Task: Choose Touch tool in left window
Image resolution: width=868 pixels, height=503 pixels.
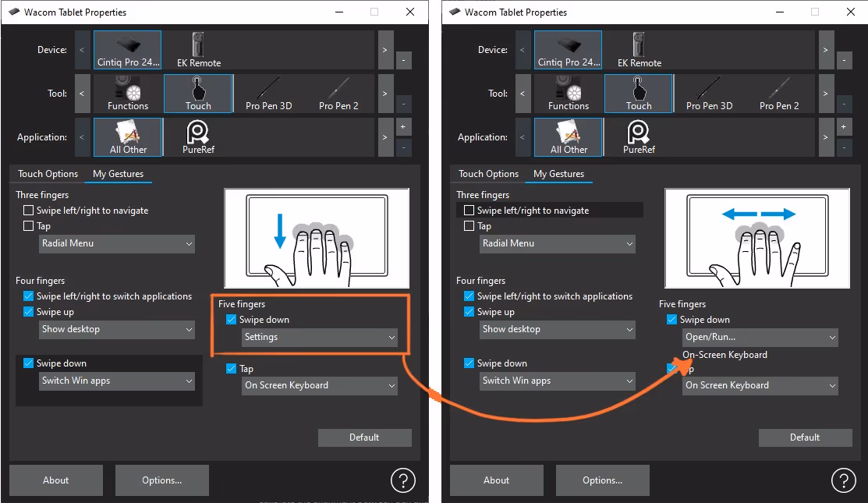Action: tap(198, 94)
